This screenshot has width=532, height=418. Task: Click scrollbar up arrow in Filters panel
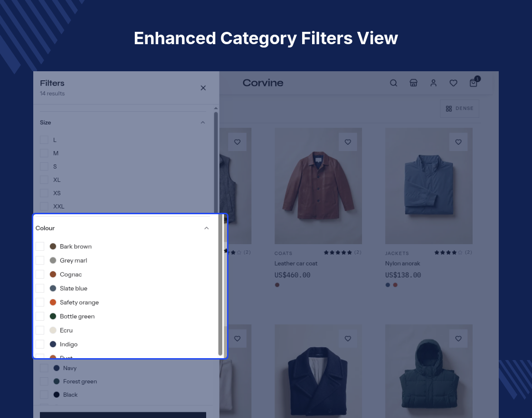click(216, 108)
